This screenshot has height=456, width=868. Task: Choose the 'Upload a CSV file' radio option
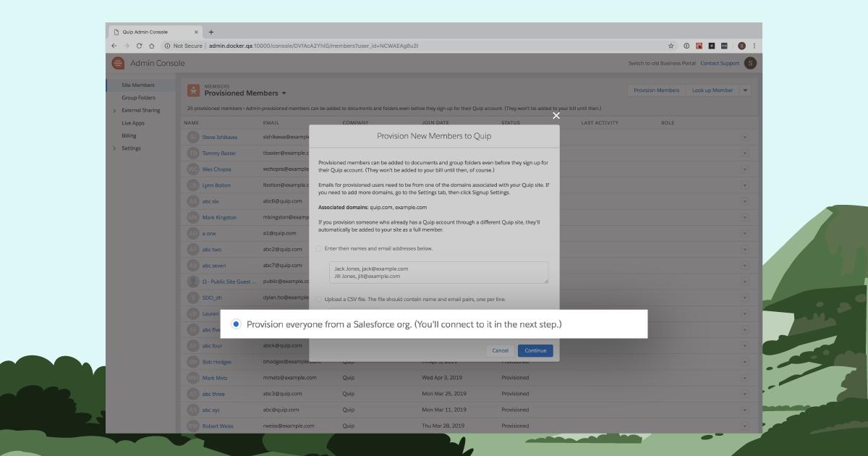pos(319,299)
